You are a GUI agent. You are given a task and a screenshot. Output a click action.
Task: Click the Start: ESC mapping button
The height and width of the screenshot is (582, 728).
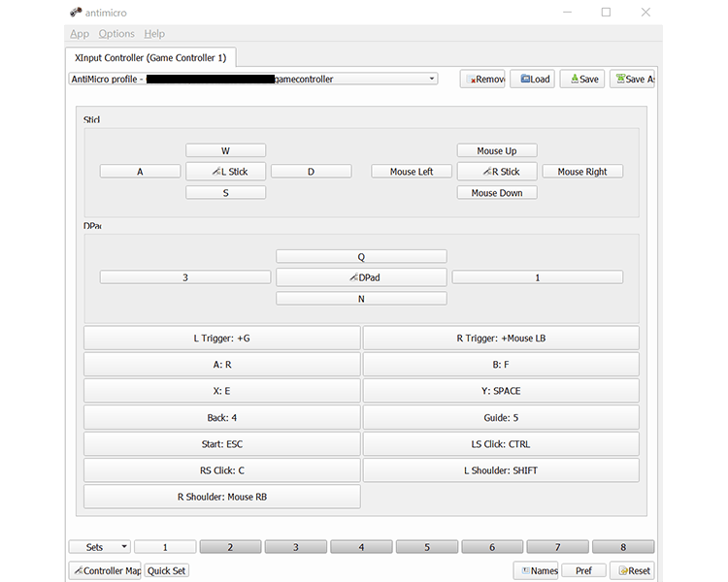(222, 443)
